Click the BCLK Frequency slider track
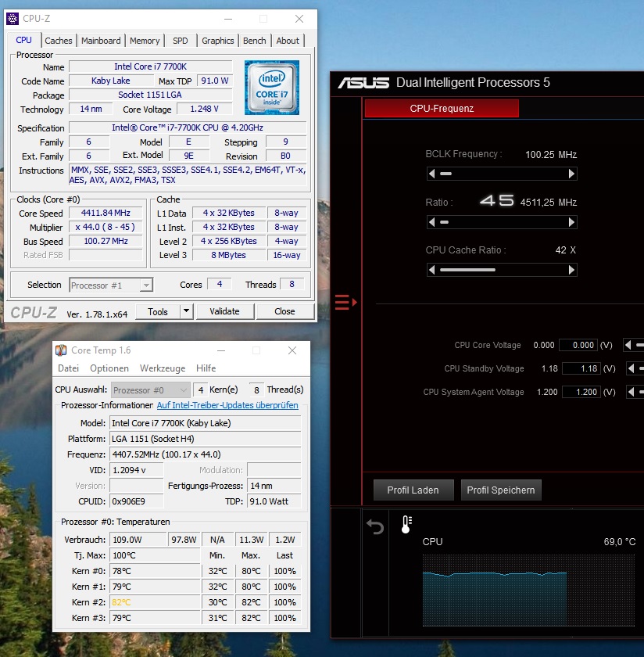644x657 pixels. (502, 174)
